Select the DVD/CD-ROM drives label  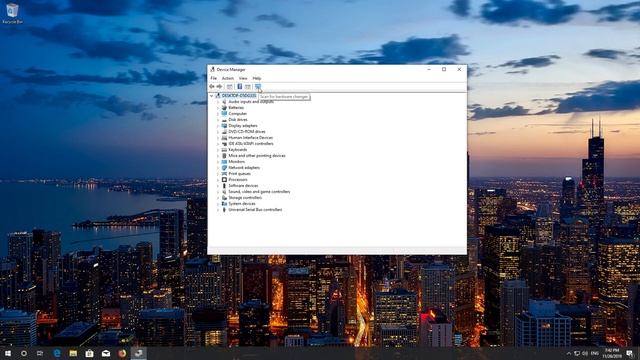click(247, 131)
